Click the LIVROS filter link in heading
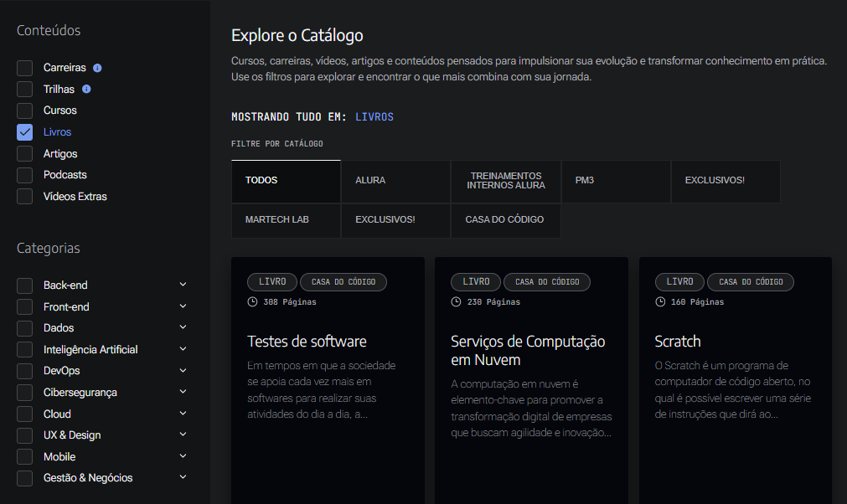Screen dimensions: 847x504 [x=374, y=117]
